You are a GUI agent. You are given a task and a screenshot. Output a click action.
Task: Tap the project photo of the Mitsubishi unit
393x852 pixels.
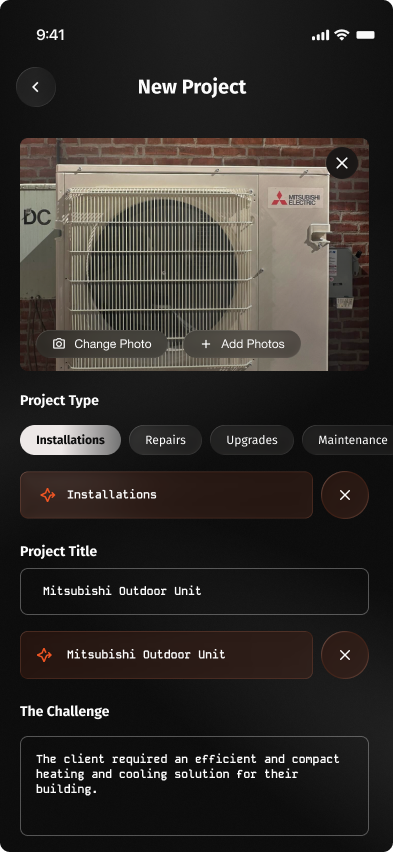194,254
